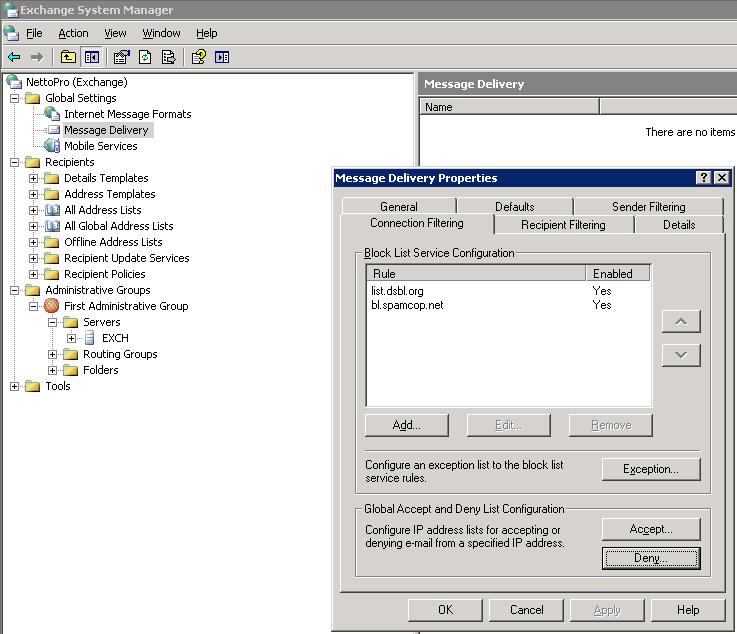Open the Help menu
This screenshot has width=737, height=634.
(x=206, y=33)
